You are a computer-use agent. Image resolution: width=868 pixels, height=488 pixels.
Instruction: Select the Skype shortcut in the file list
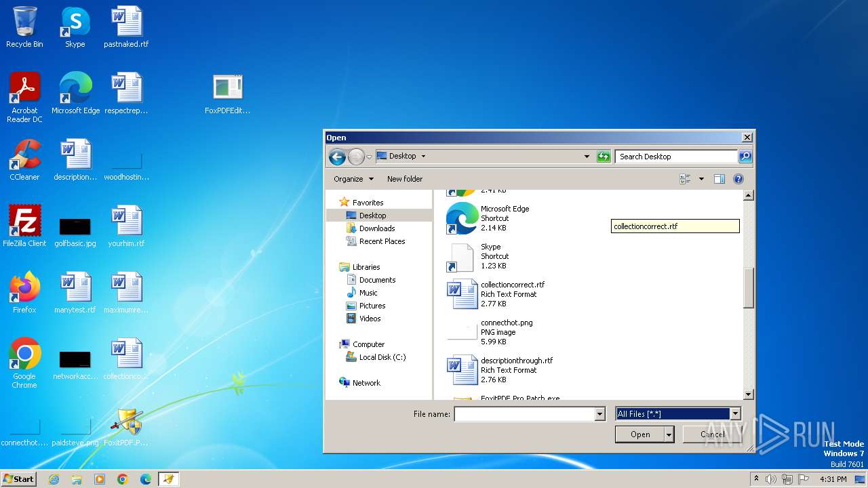pos(478,256)
